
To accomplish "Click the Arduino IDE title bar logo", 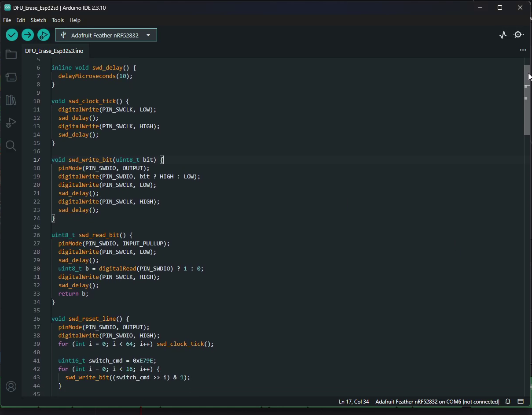I will click(7, 7).
